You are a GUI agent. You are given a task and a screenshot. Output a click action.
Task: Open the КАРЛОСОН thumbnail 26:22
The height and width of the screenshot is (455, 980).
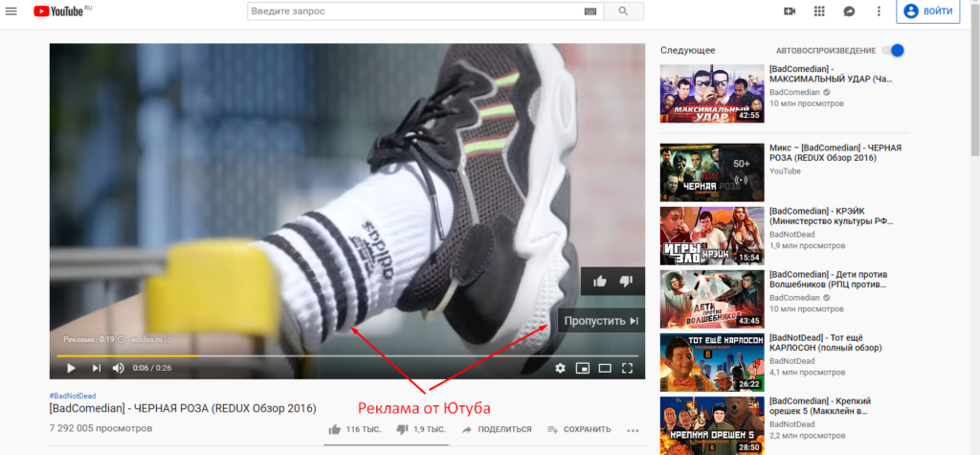(712, 362)
